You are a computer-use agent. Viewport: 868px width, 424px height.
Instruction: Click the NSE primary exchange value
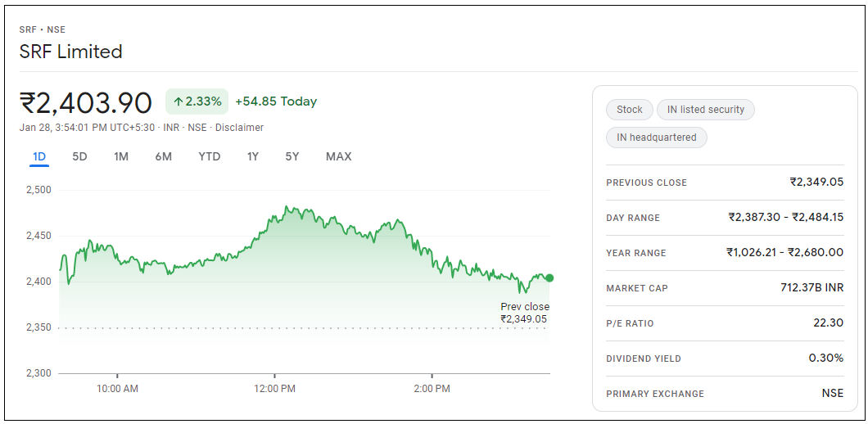coord(833,393)
